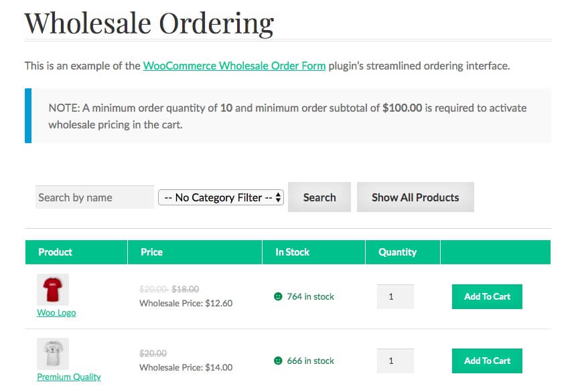The image size is (576, 392).
Task: Click the Product column header
Action: click(x=56, y=252)
